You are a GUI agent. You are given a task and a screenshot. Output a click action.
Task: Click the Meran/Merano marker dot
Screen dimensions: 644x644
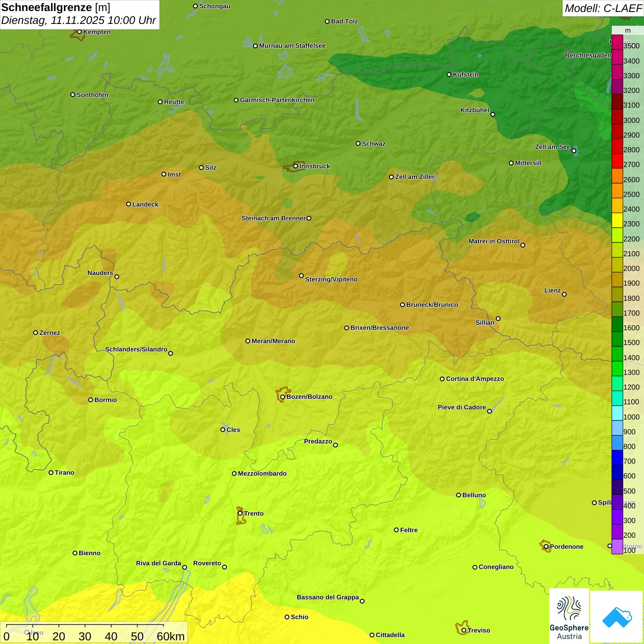[247, 341]
